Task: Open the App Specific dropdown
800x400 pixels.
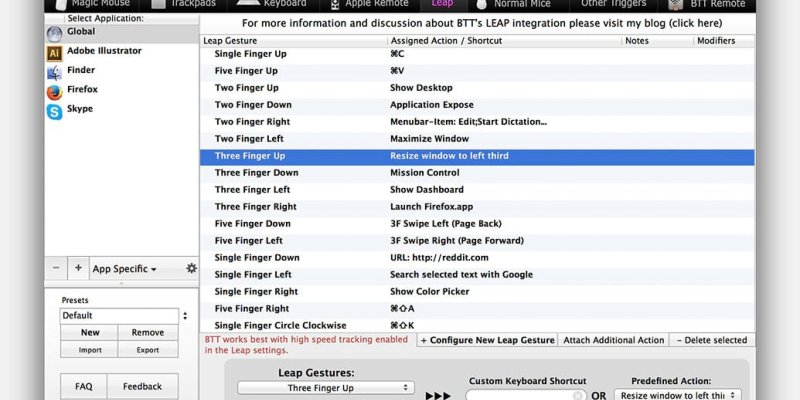Action: [x=124, y=269]
